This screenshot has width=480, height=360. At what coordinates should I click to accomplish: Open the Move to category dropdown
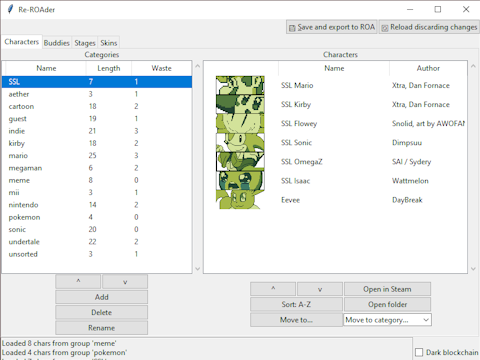tap(387, 320)
